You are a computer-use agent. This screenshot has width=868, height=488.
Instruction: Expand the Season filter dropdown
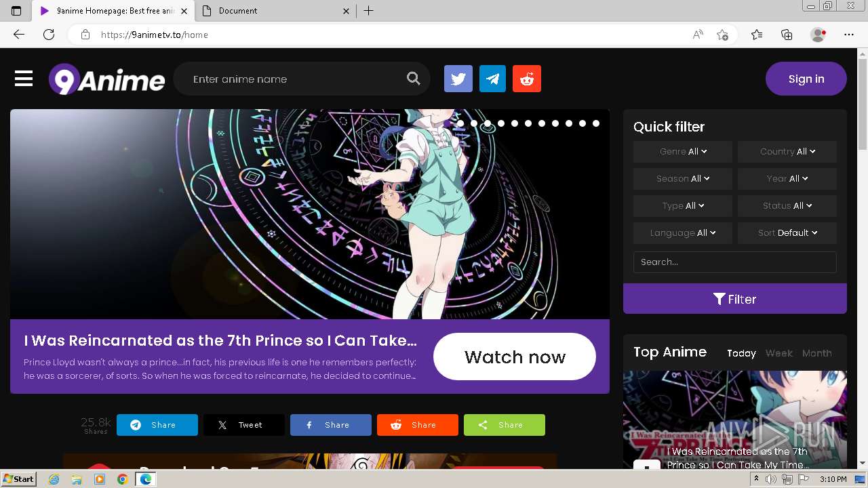pos(683,179)
